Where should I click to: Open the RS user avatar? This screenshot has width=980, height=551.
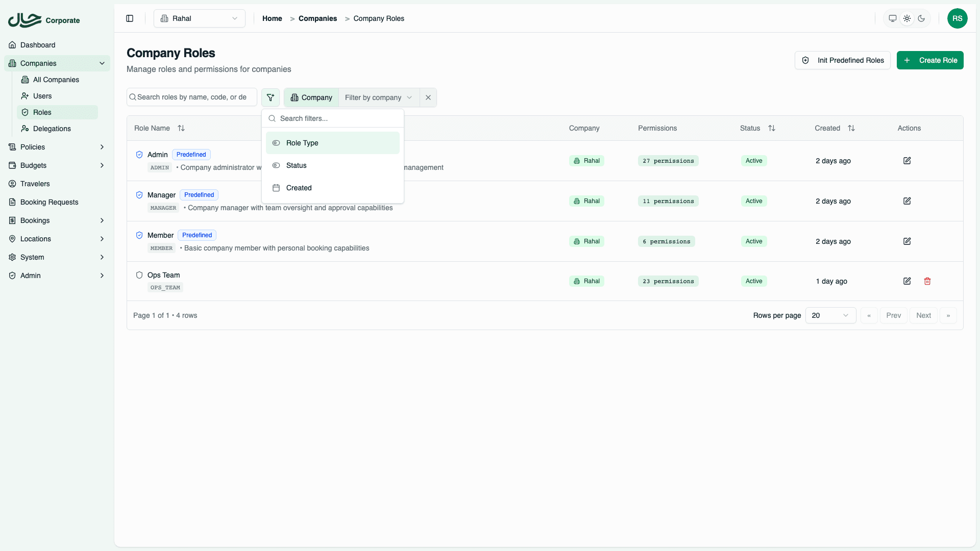pyautogui.click(x=958, y=18)
